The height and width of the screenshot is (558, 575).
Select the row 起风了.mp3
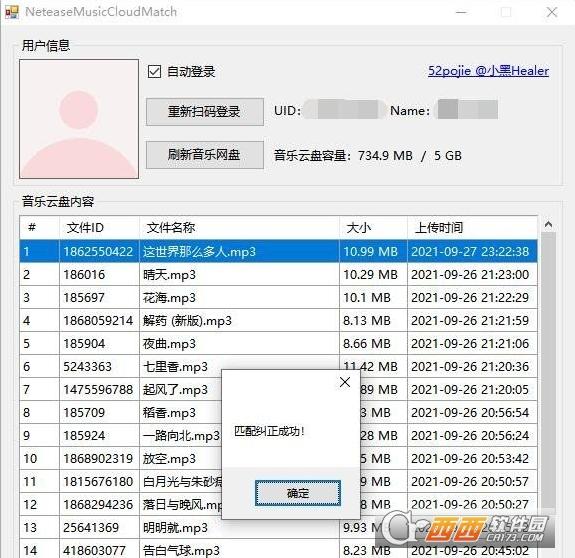point(279,389)
